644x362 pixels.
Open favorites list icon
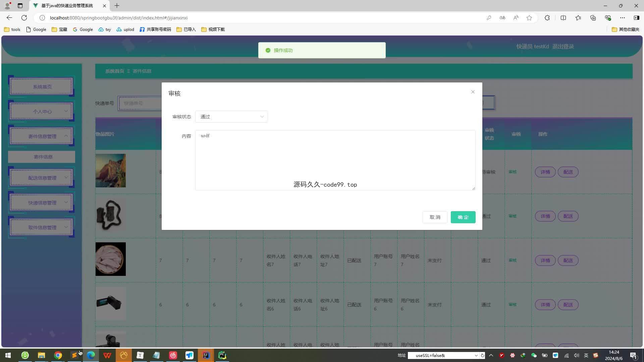[578, 18]
